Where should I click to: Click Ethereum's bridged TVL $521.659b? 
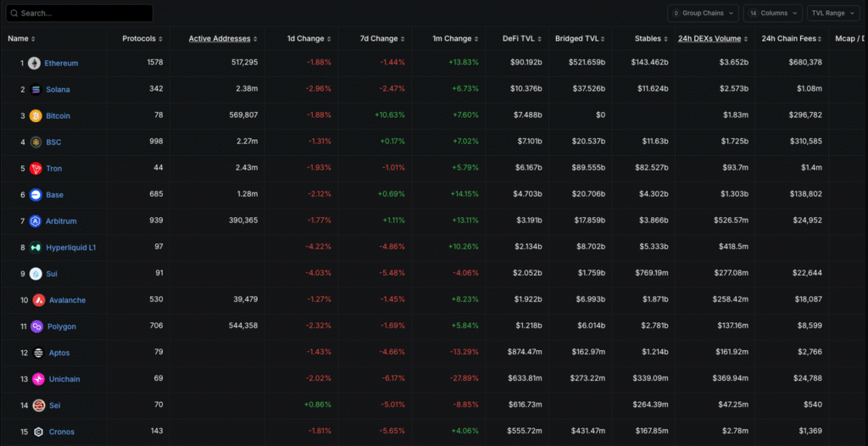click(x=587, y=62)
